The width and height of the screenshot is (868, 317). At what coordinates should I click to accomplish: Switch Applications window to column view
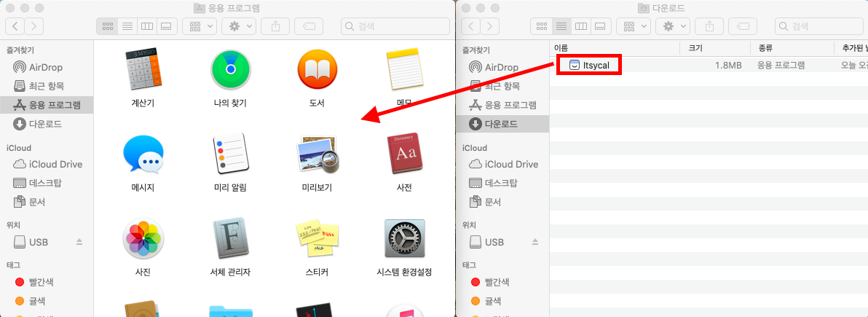point(146,26)
